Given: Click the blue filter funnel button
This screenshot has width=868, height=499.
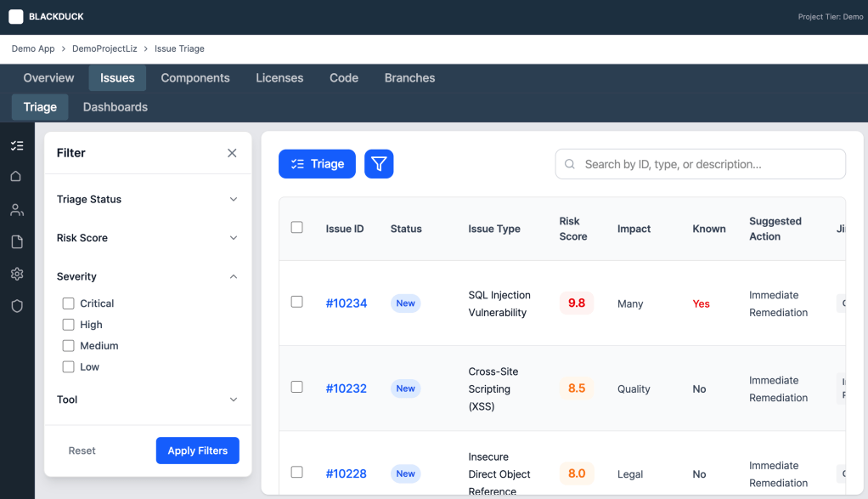Looking at the screenshot, I should point(379,164).
